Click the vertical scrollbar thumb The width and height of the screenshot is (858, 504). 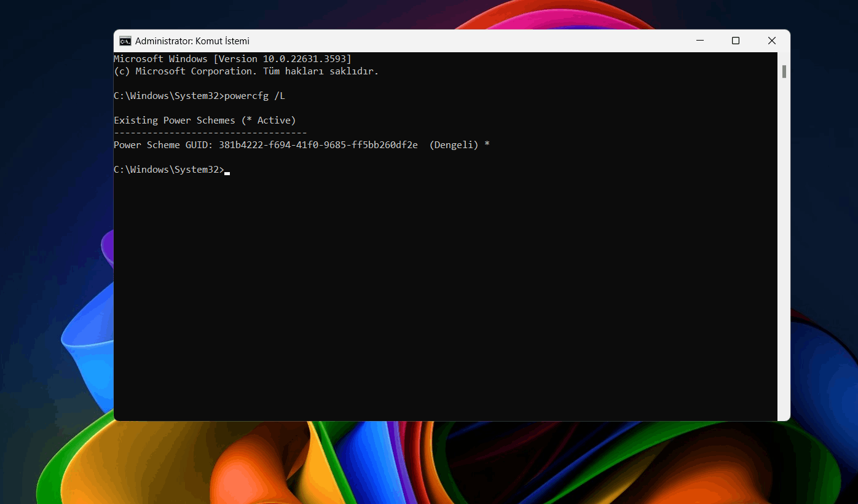pyautogui.click(x=784, y=71)
